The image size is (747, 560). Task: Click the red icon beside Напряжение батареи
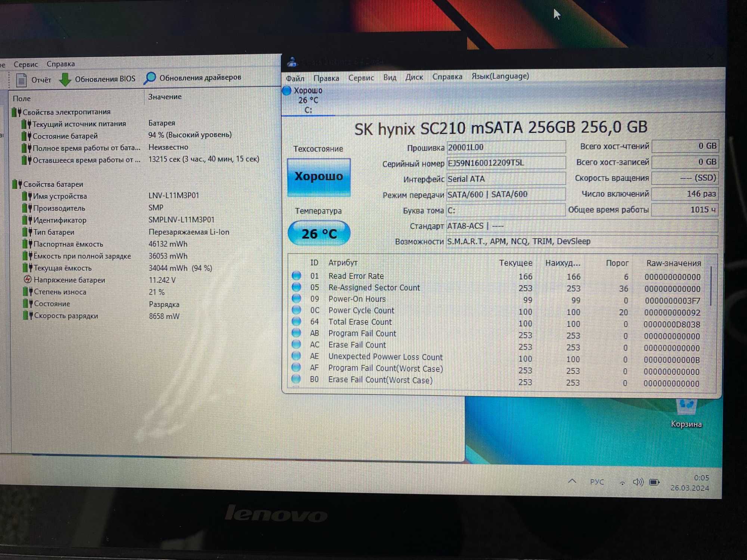(x=28, y=279)
